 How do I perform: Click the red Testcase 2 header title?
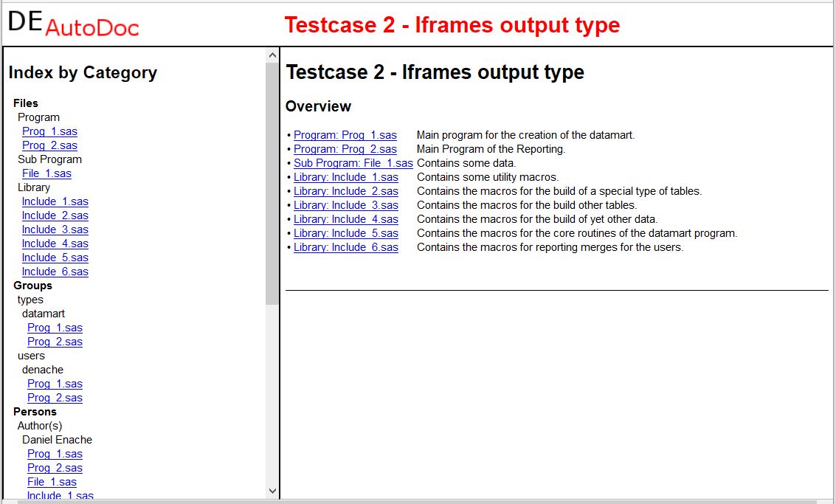[x=452, y=25]
